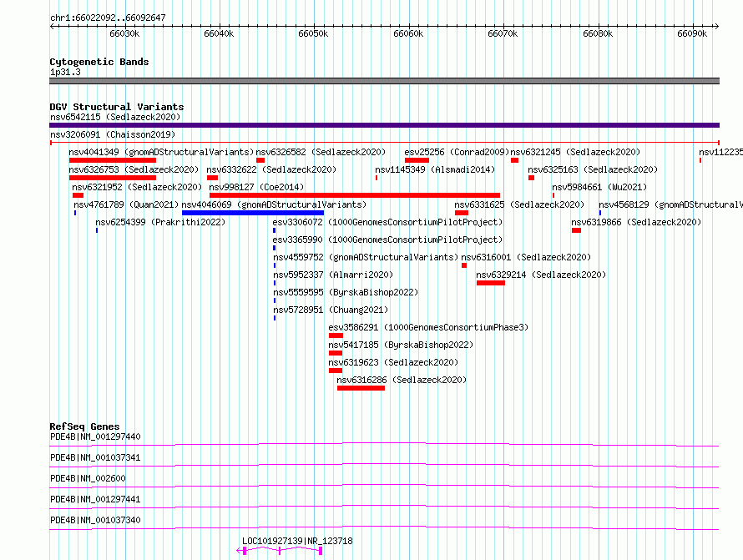Select the esv25256 (Conrad2009) red bar

[x=417, y=160]
